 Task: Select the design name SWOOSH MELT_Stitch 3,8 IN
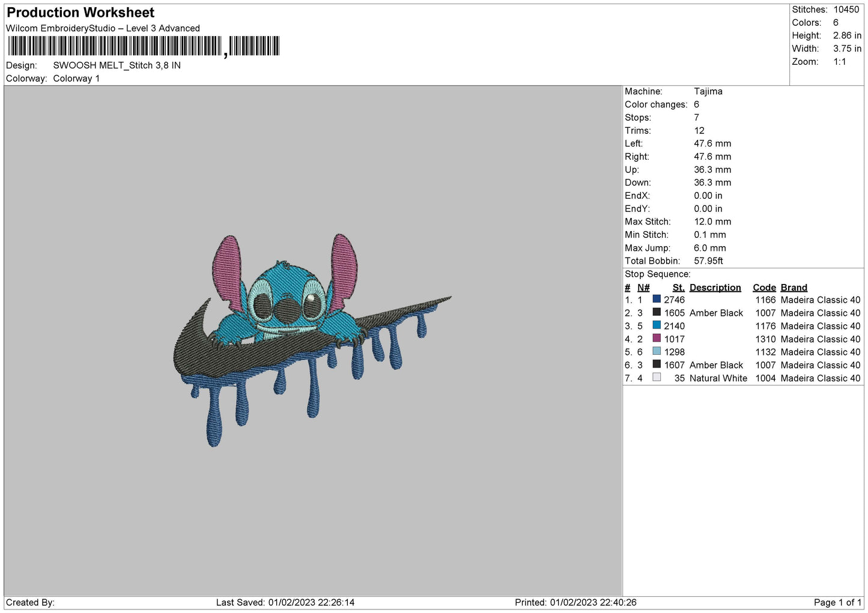[117, 65]
